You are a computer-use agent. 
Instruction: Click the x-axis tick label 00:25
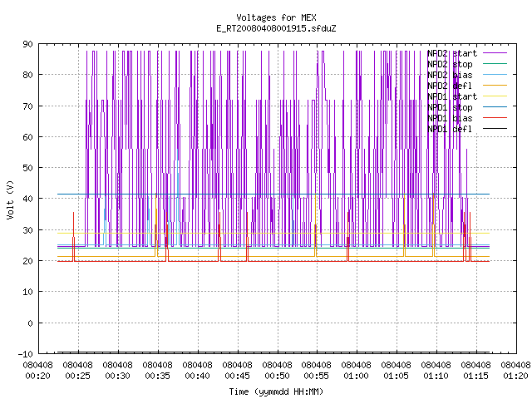tap(77, 376)
